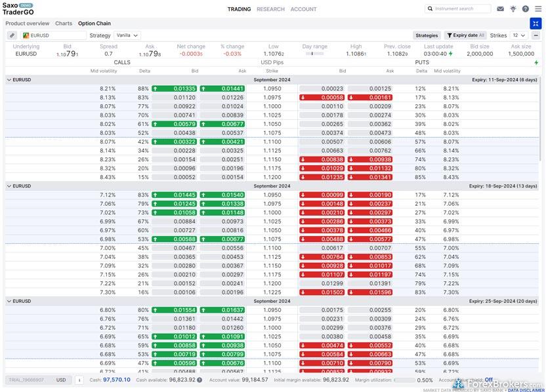Toggle the Expiry date All filter
This screenshot has width=546, height=392.
(x=465, y=35)
